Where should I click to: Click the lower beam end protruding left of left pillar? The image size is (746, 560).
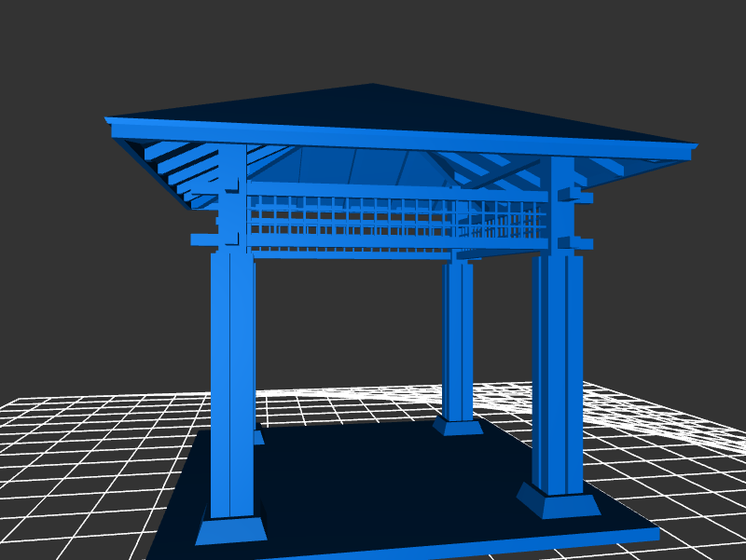[202, 239]
